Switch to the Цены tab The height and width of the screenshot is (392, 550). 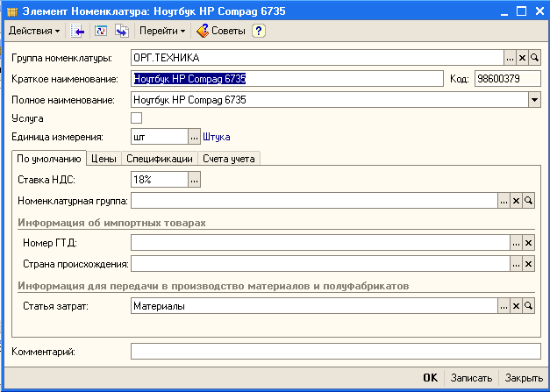pos(104,159)
